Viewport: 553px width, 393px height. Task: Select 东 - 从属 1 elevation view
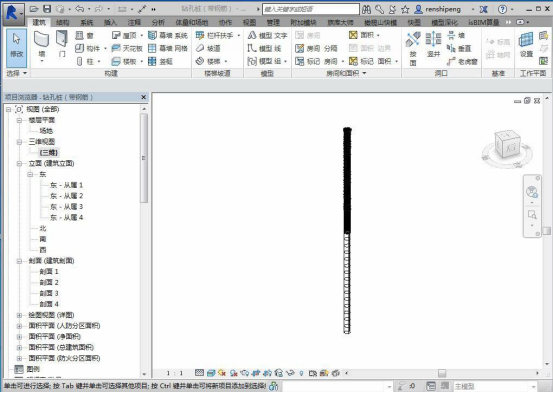click(x=66, y=185)
